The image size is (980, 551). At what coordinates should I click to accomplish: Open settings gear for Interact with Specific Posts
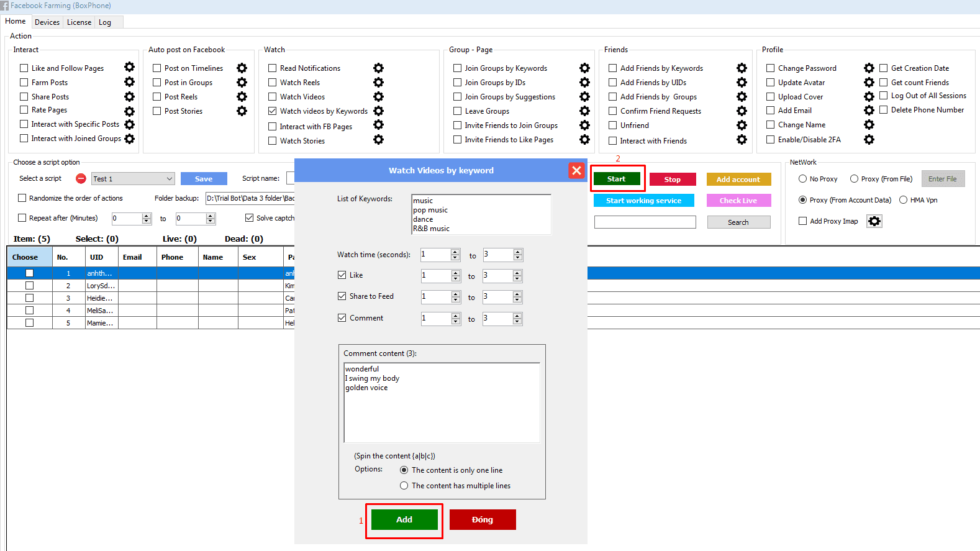click(x=129, y=124)
